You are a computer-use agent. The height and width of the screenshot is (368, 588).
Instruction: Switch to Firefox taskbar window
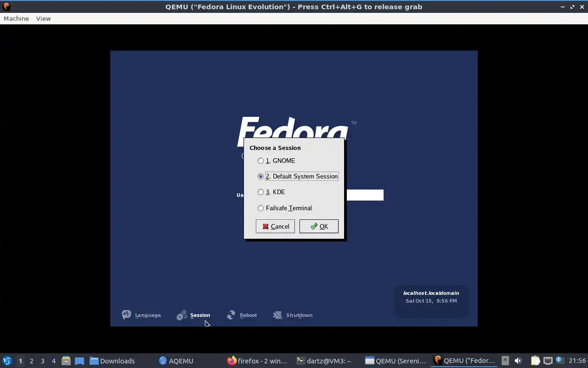[257, 361]
